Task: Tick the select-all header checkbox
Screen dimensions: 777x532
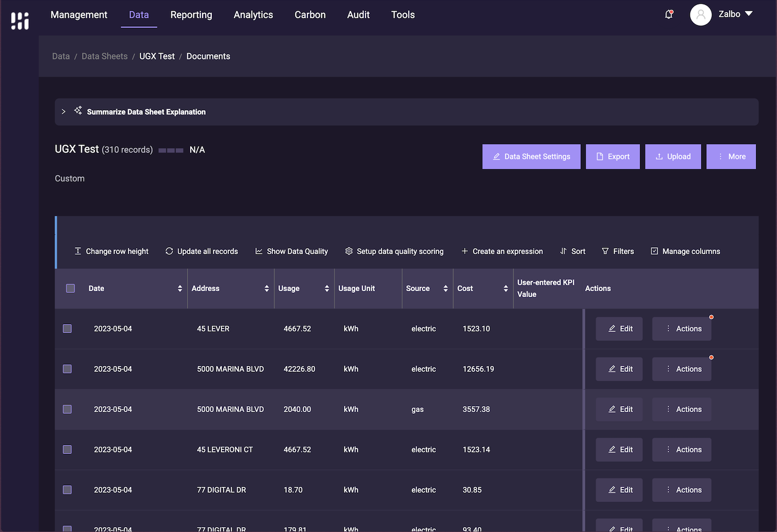Action: [70, 288]
